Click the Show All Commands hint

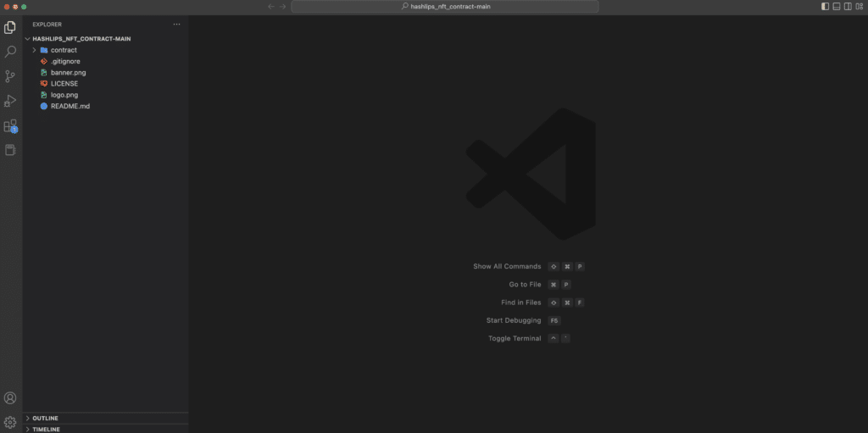507,266
